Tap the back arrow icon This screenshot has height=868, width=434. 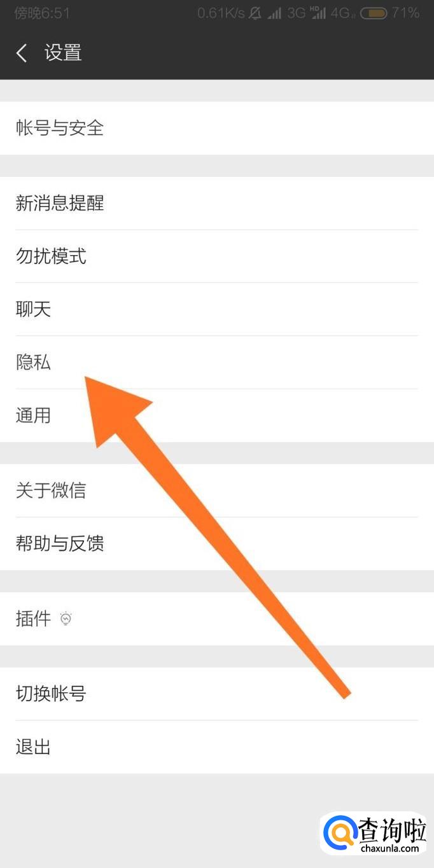(22, 53)
